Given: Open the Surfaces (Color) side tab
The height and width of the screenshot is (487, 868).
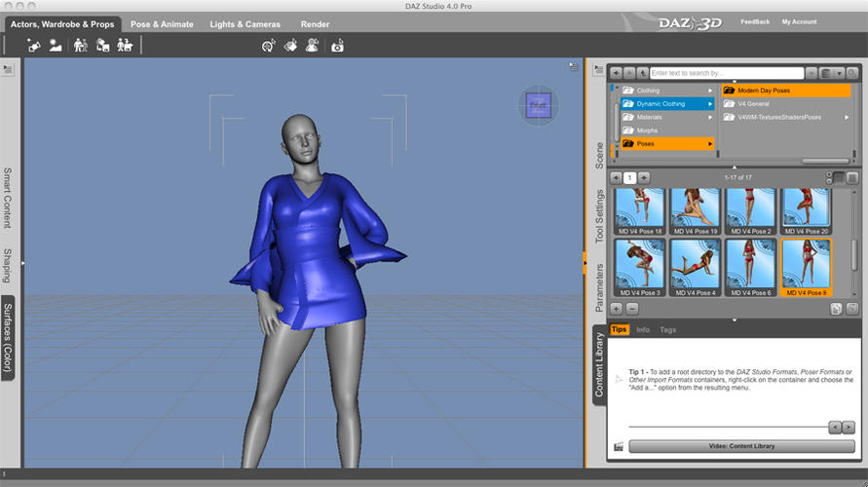Looking at the screenshot, I should [8, 338].
